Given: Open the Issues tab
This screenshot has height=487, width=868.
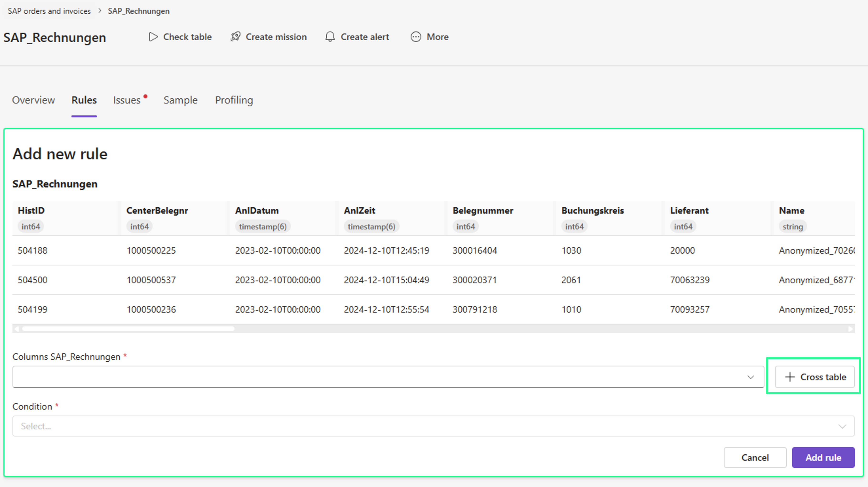Looking at the screenshot, I should click(x=127, y=100).
